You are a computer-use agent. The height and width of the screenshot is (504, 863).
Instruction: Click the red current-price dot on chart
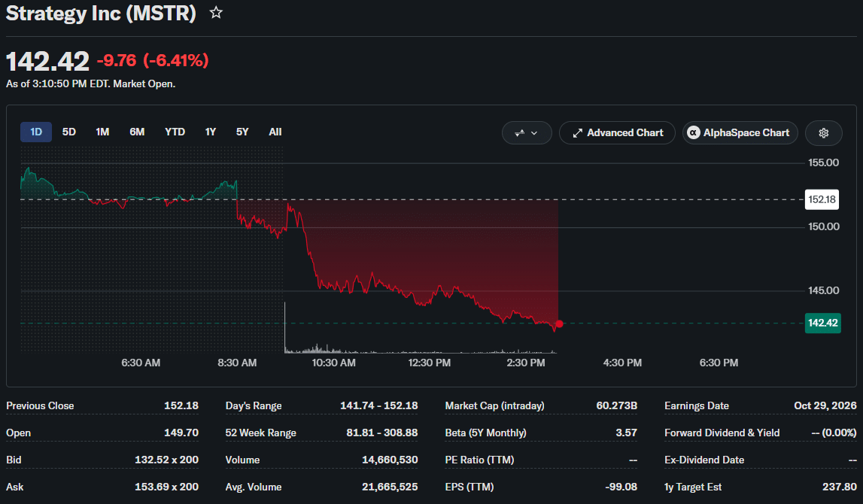click(559, 323)
